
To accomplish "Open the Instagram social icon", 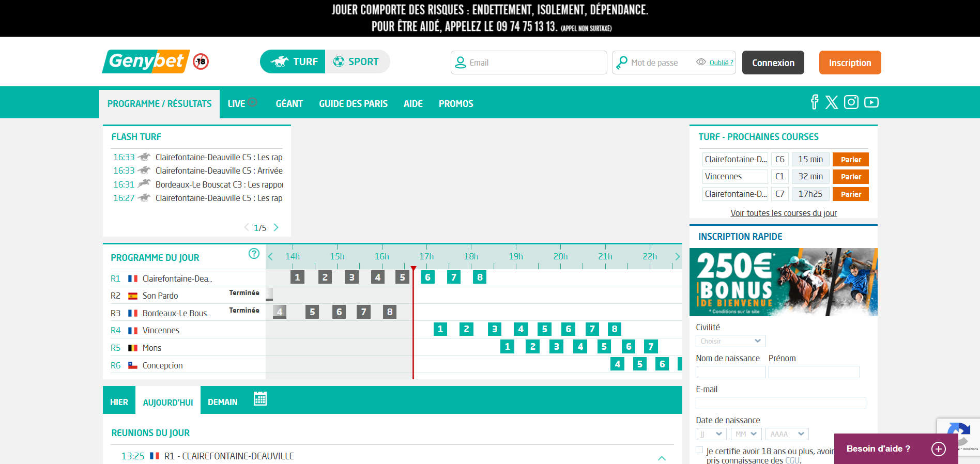I will click(x=851, y=102).
